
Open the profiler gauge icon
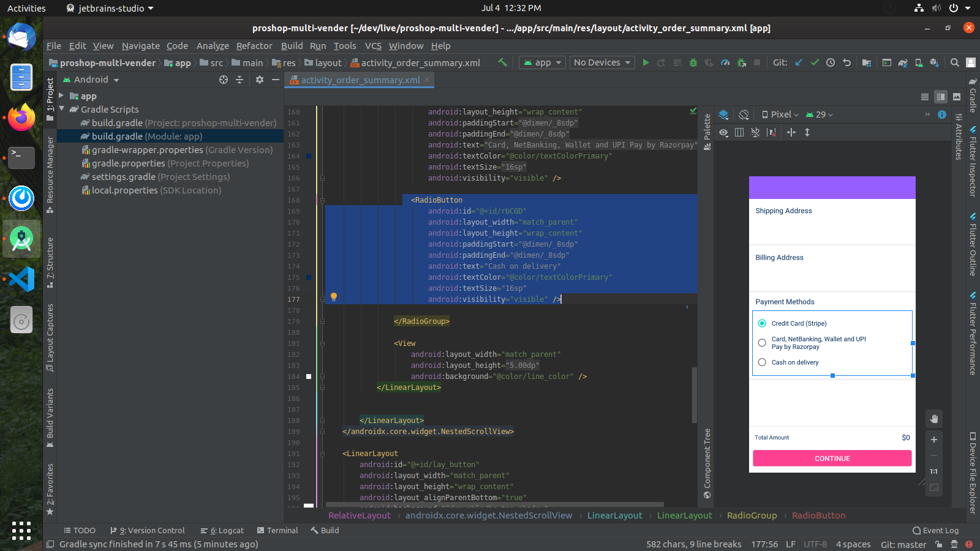coord(725,62)
